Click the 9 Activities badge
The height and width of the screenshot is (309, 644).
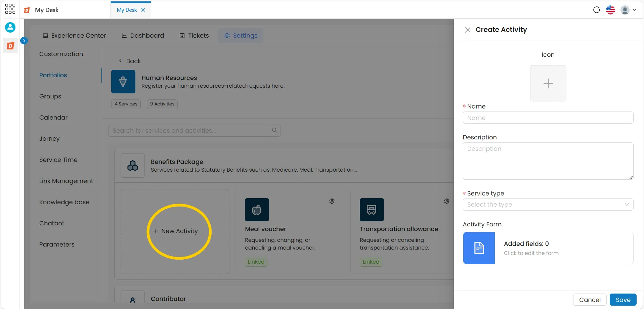coord(162,104)
